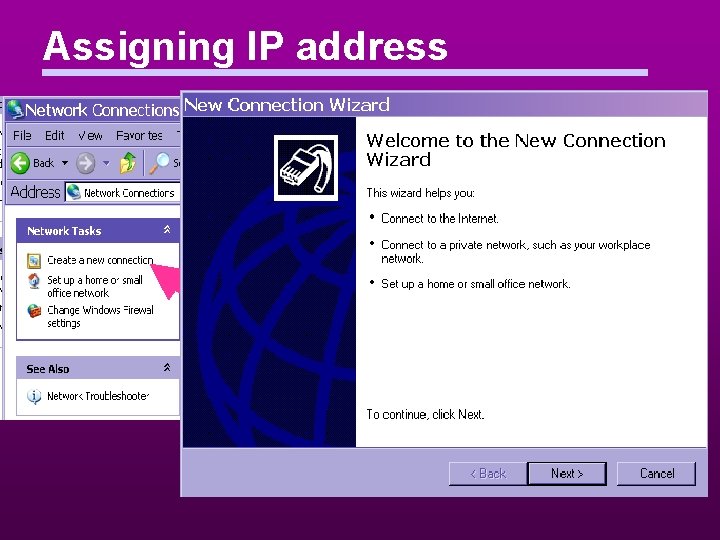Click 'Set up a home or small office network.' bullet
Screen dimensions: 720x540
[x=476, y=284]
